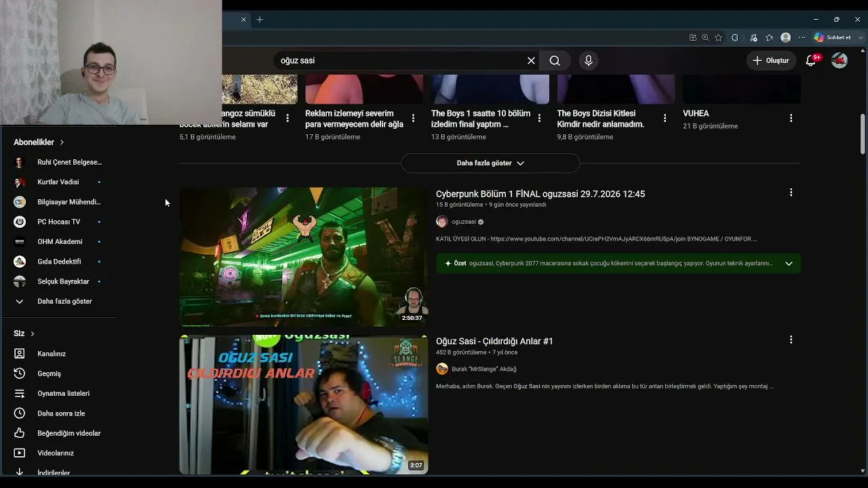Open the YouTube account avatar menu
868x488 pixels.
pyautogui.click(x=840, y=60)
